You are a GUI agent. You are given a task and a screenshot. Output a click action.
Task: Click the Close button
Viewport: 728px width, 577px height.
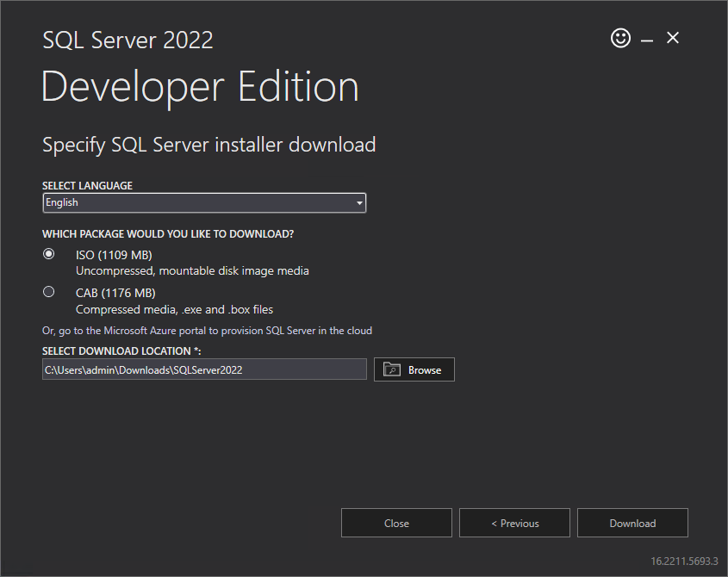396,523
